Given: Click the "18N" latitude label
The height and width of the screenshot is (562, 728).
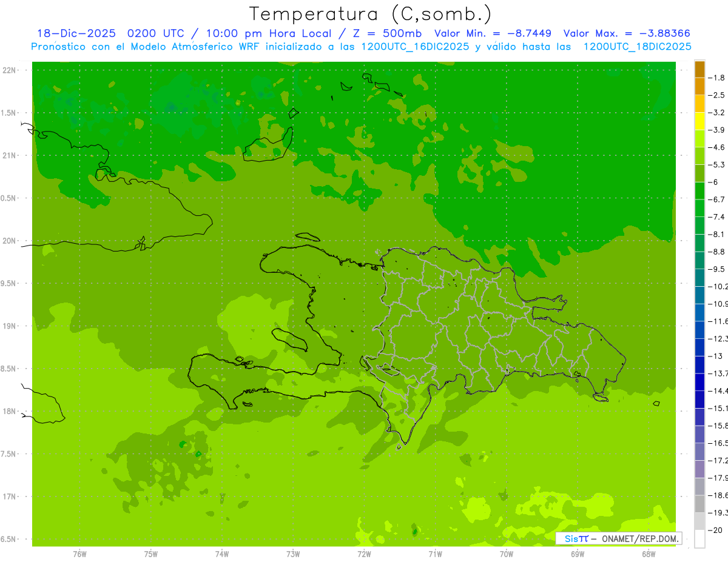Looking at the screenshot, I should 9,411.
